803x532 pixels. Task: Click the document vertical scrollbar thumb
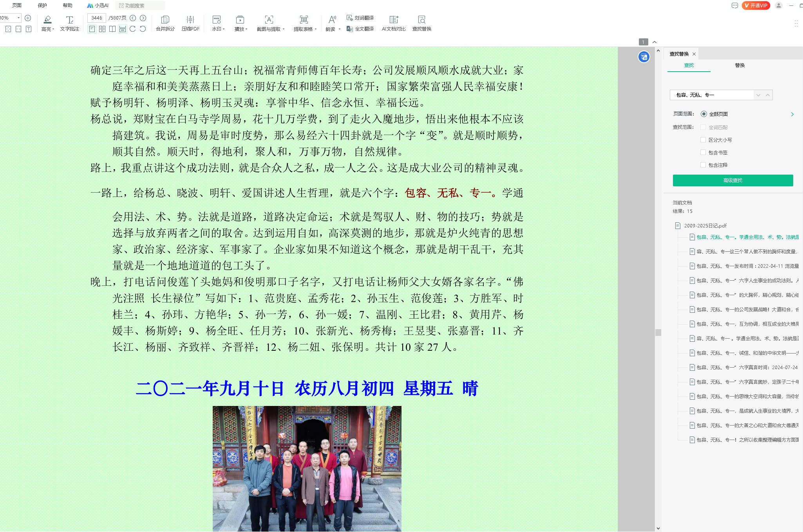658,332
